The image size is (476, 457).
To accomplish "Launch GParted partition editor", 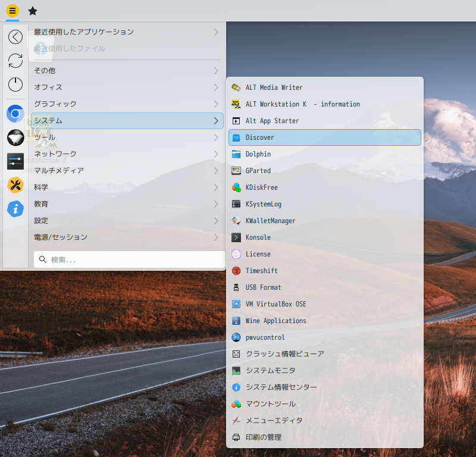I will 325,171.
